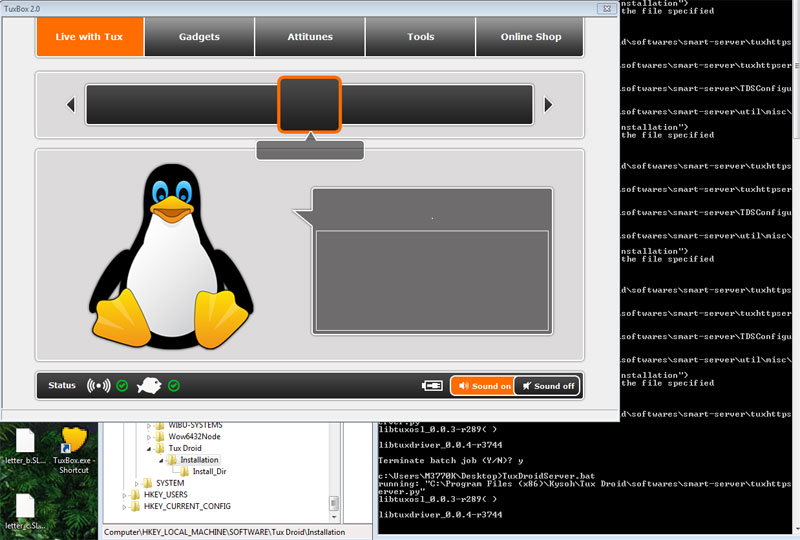
Task: Open the Tools tab
Action: (x=421, y=37)
